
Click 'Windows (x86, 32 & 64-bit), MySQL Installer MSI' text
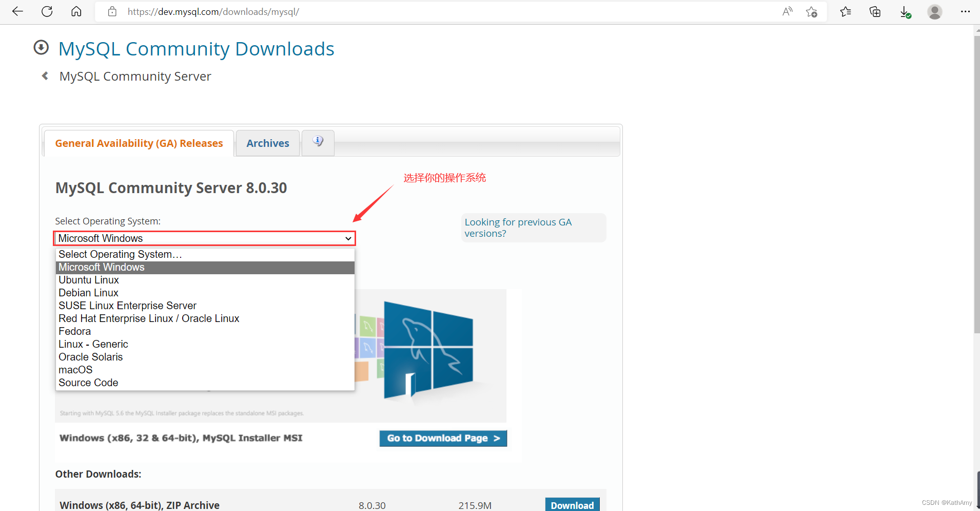[181, 438]
